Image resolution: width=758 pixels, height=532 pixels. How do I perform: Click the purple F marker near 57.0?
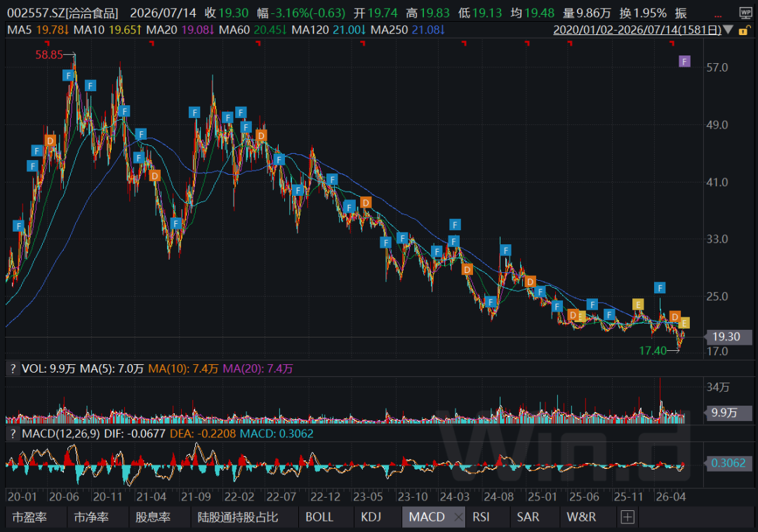pos(684,61)
